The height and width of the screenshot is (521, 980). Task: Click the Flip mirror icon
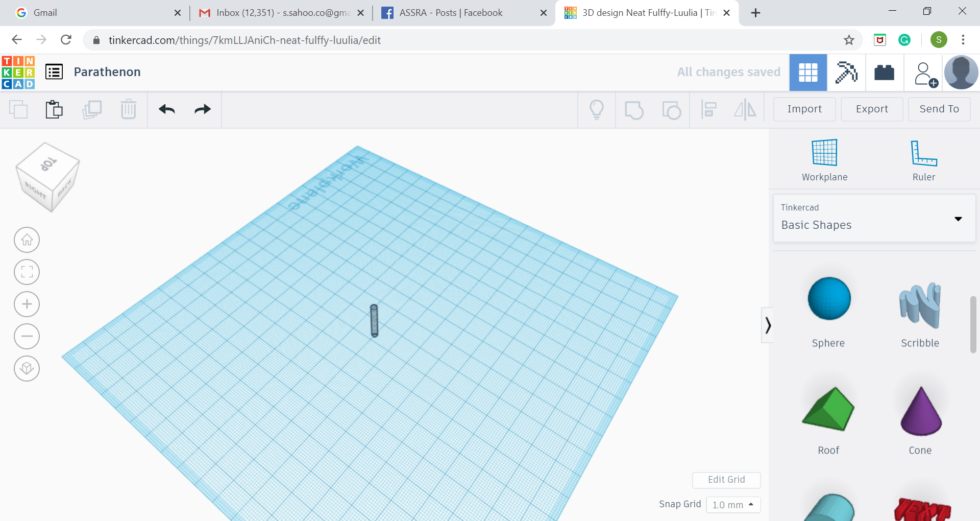745,110
